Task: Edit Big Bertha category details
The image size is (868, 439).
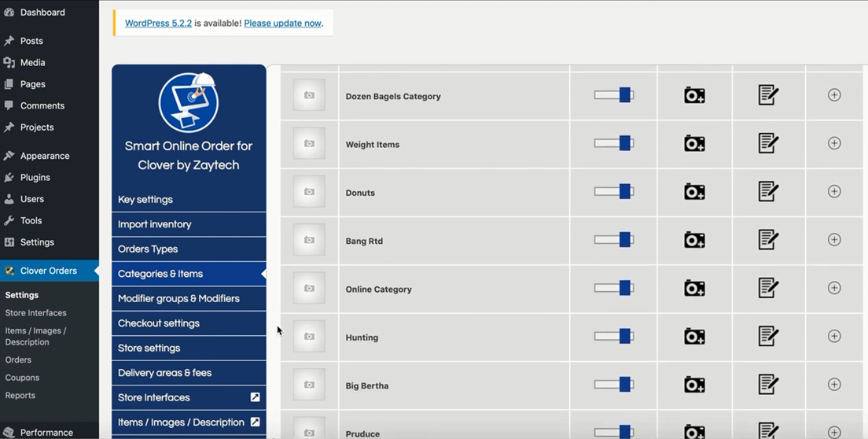Action: [768, 384]
